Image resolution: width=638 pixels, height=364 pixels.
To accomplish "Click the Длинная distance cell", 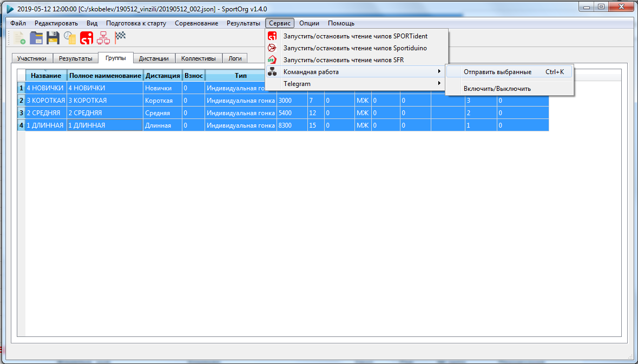I will [x=163, y=125].
